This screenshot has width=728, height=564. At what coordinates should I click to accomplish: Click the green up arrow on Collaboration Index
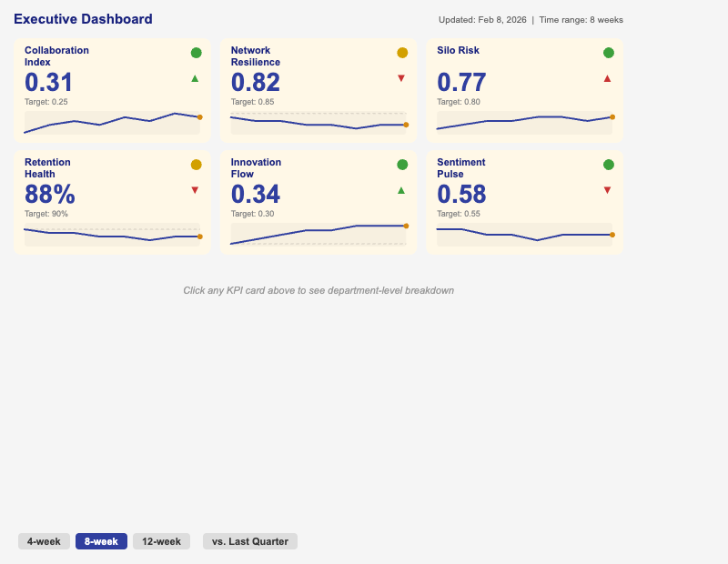pyautogui.click(x=195, y=78)
